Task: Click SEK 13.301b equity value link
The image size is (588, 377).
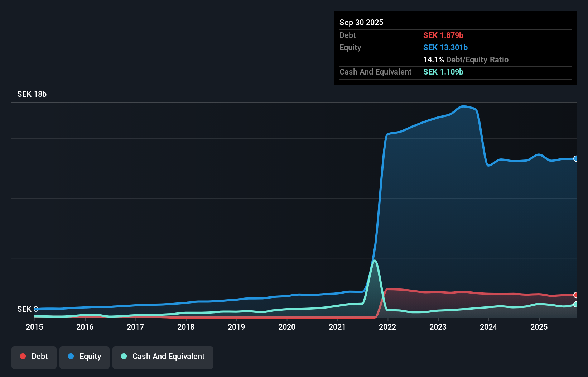Action: pyautogui.click(x=445, y=47)
